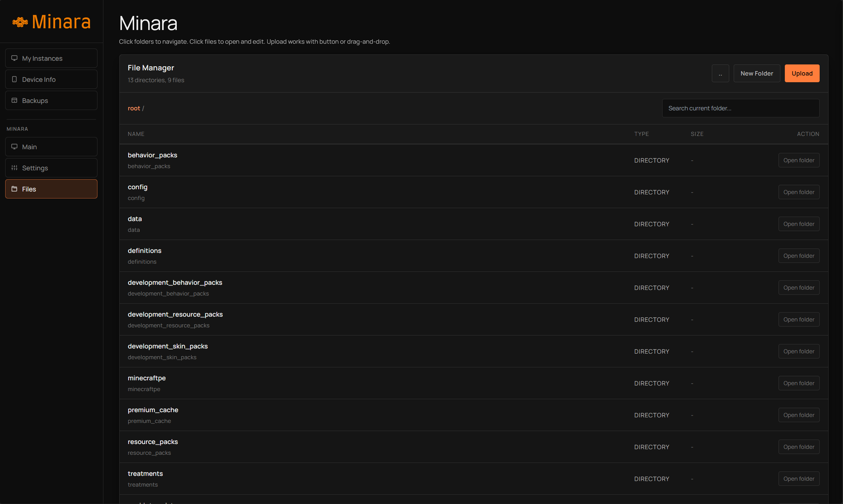
Task: Create a directory with New Folder button
Action: click(x=757, y=73)
